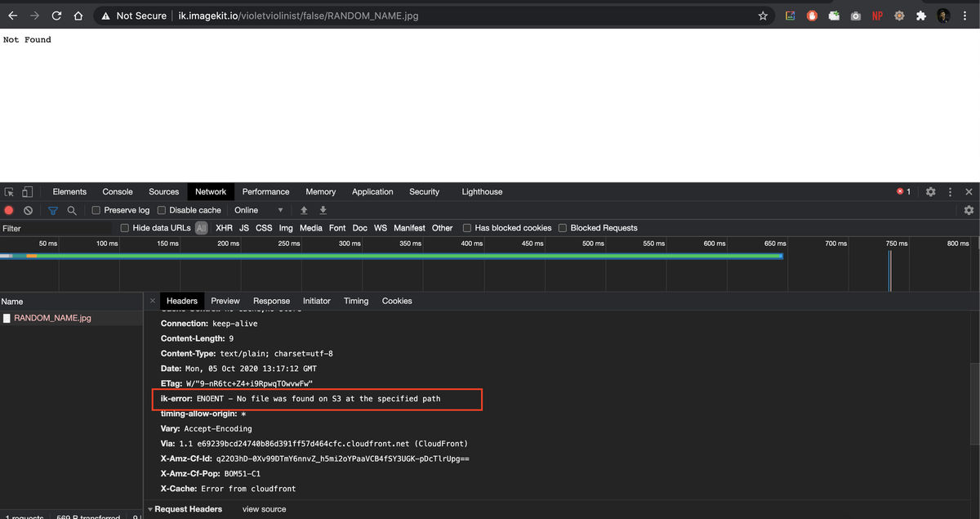Bookmark this page with the star icon
Viewport: 980px width, 519px height.
coord(763,16)
